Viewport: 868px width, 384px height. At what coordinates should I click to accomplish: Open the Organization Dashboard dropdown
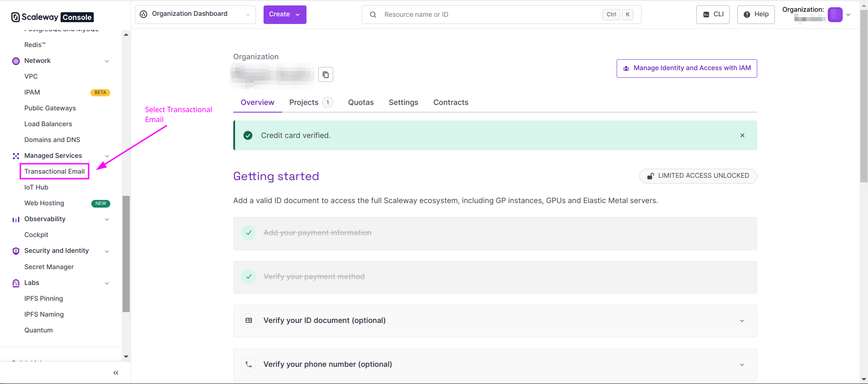click(195, 14)
